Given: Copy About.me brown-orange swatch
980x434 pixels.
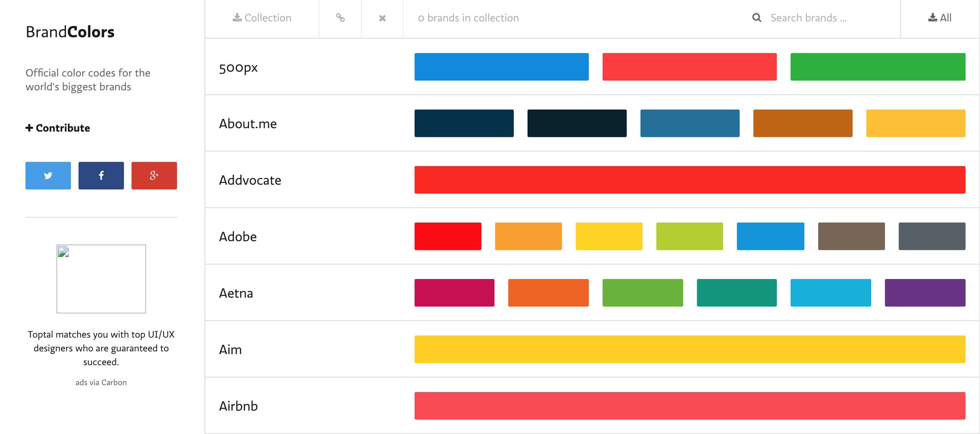Looking at the screenshot, I should [803, 123].
